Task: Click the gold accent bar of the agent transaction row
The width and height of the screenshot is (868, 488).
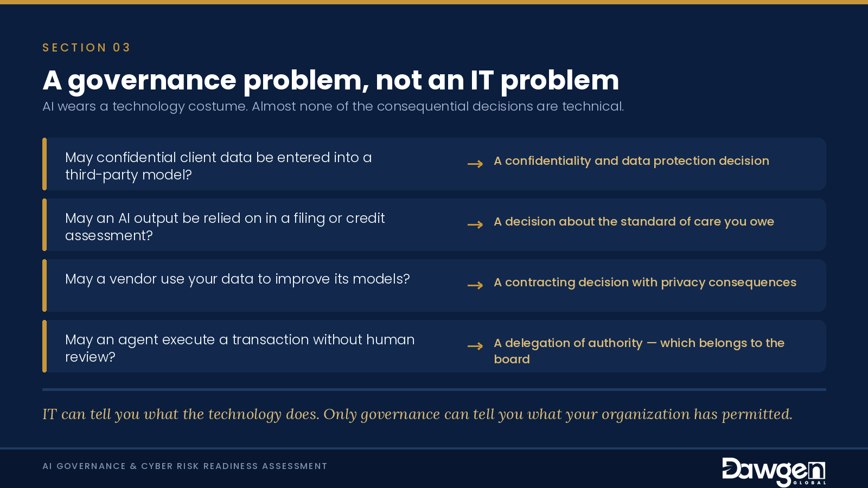Action: (44, 346)
